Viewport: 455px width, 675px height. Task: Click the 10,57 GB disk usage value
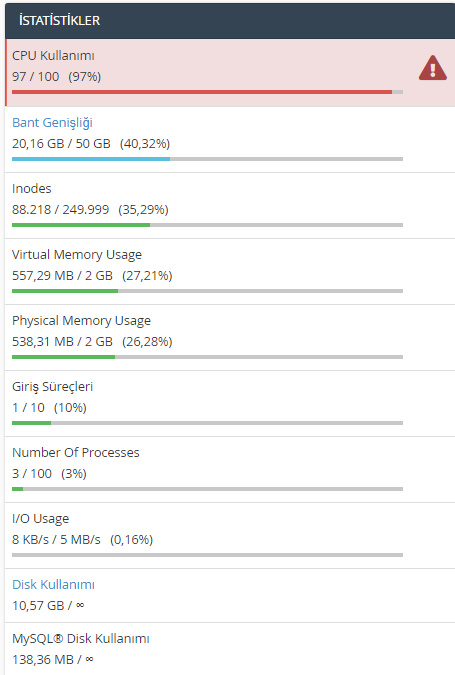click(x=38, y=606)
